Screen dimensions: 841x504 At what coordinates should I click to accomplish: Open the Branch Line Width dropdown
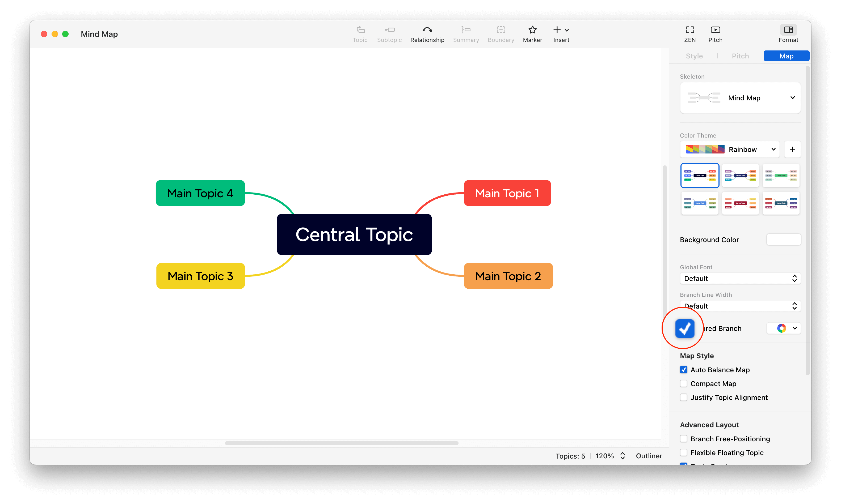point(740,306)
